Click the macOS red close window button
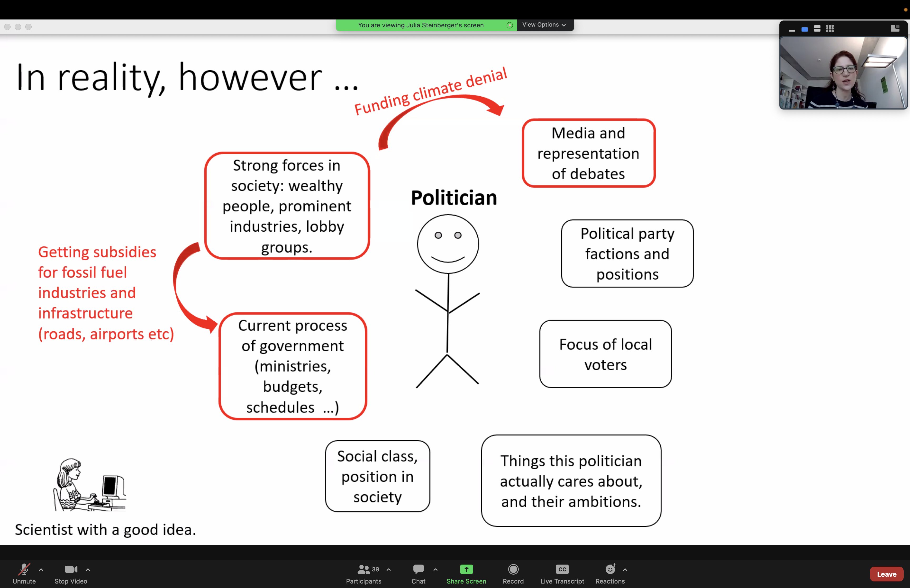Screen dimensions: 910x588 pos(7,27)
